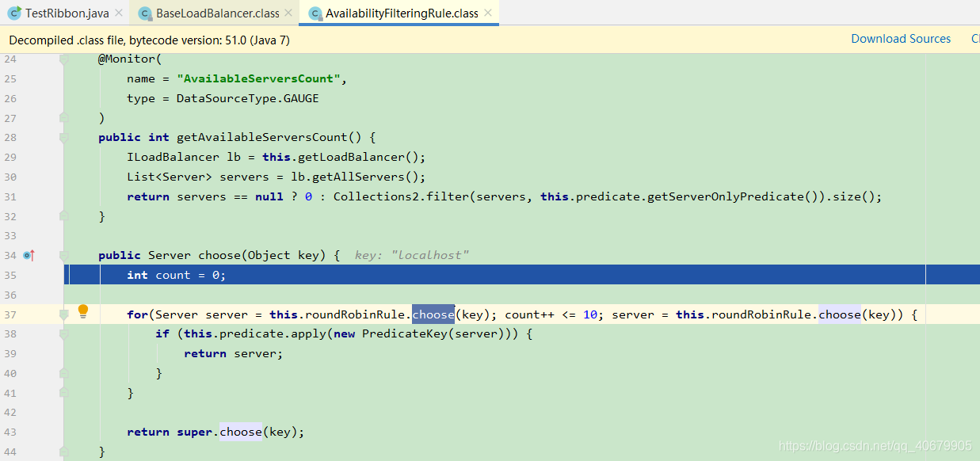Switch to the BaseLoadBalancer.class tab
The height and width of the screenshot is (461, 980).
click(217, 13)
